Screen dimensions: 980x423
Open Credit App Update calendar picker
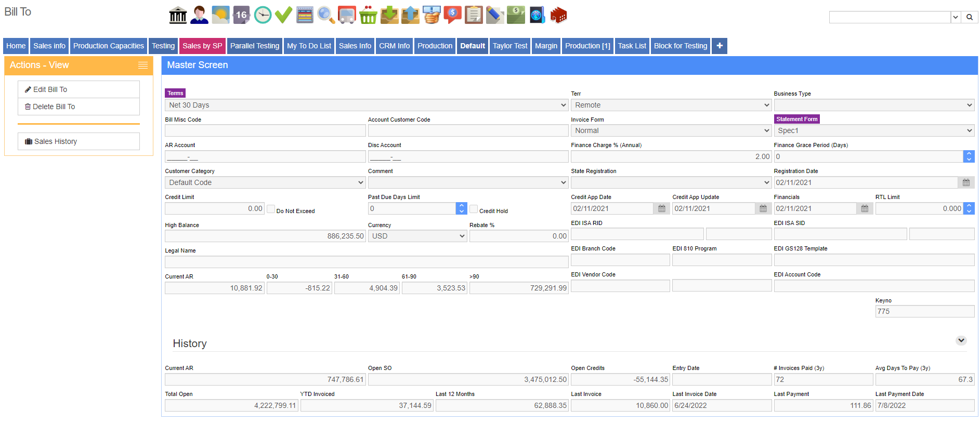(763, 208)
